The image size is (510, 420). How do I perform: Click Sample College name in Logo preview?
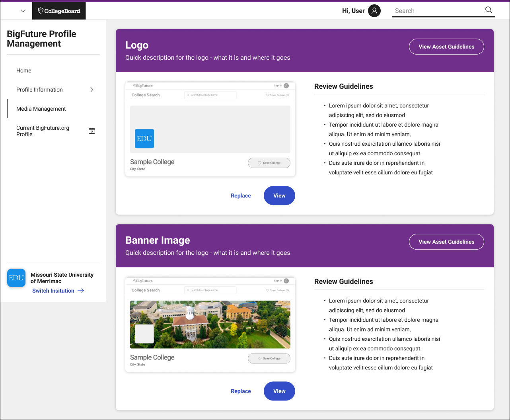(x=152, y=162)
